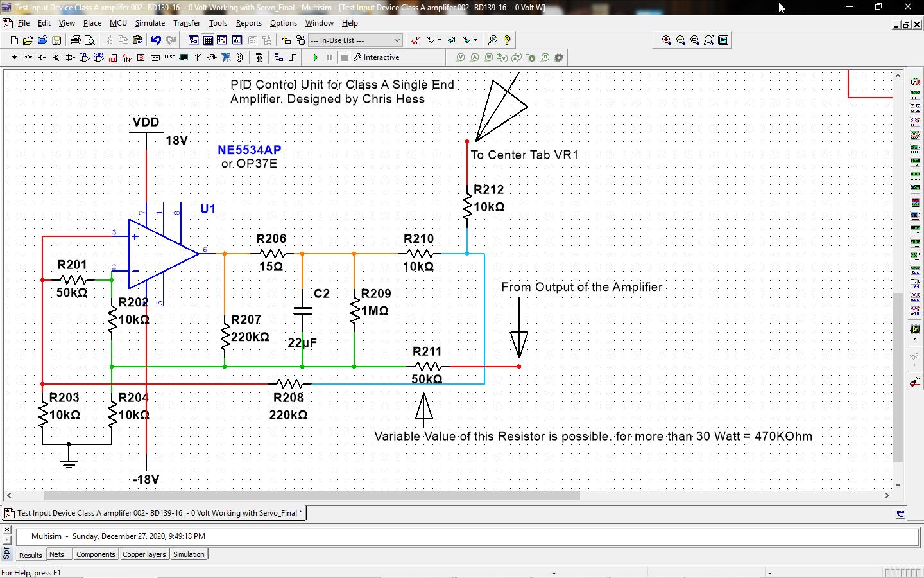The width and height of the screenshot is (924, 578).
Task: Click the Paste icon
Action: click(137, 40)
